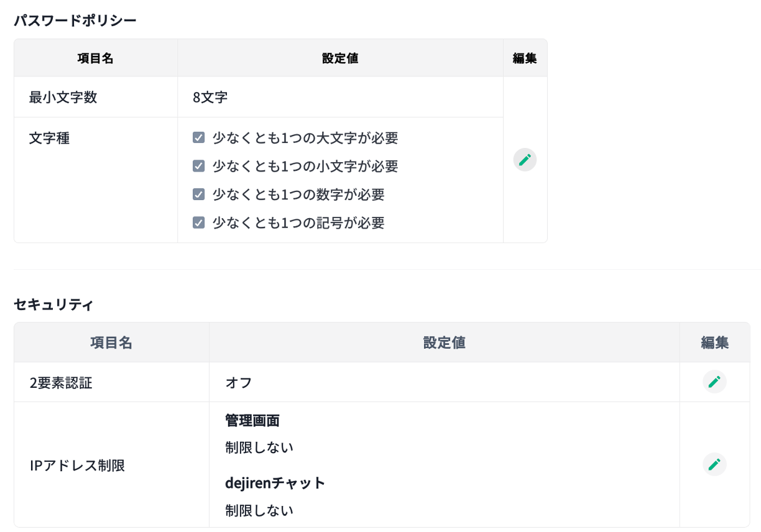Click the 2要素認証 row label

(x=61, y=383)
